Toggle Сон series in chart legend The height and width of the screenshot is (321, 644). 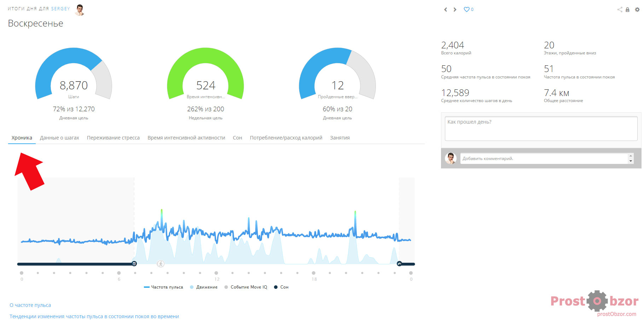282,287
